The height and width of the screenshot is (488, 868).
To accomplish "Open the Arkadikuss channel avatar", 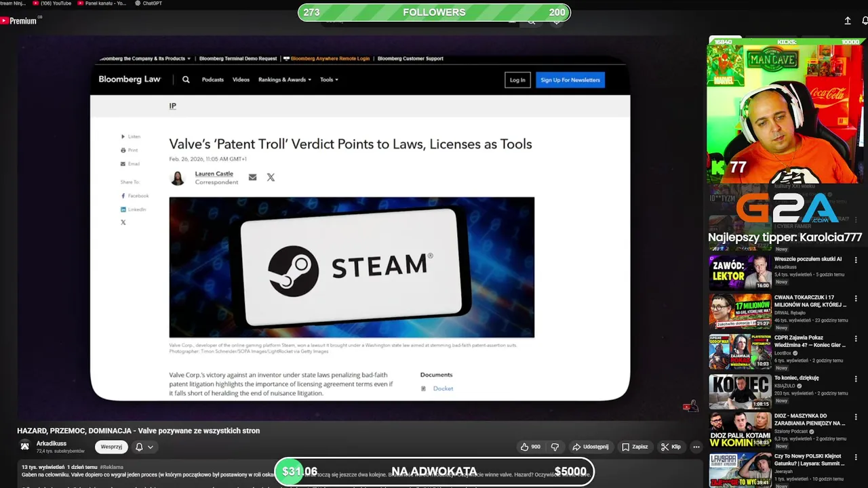I will [x=25, y=446].
